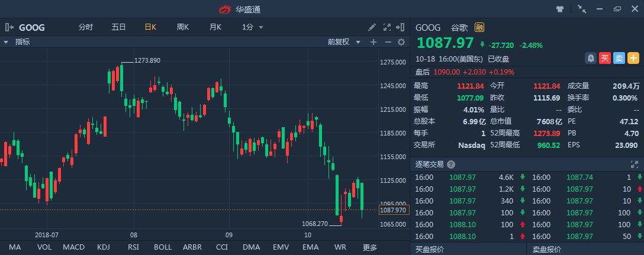This screenshot has height=255, width=644.
Task: Switch to 周K weekly chart tab
Action: pos(183,27)
